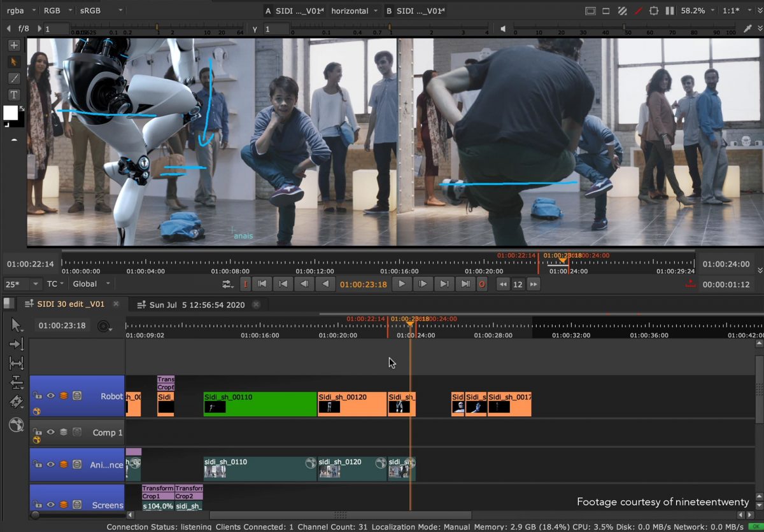Select the paint brush annotation tool
This screenshot has width=764, height=532.
pyautogui.click(x=14, y=78)
